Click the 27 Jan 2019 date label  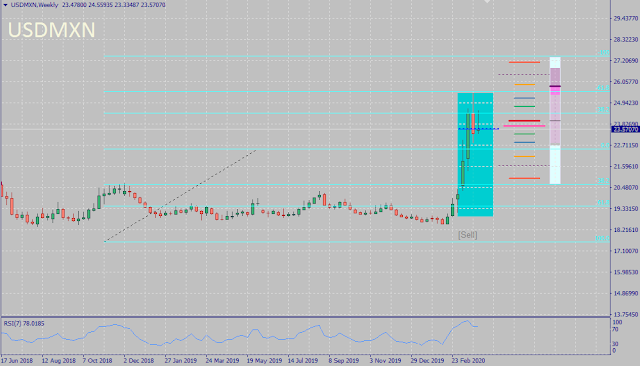(180, 361)
